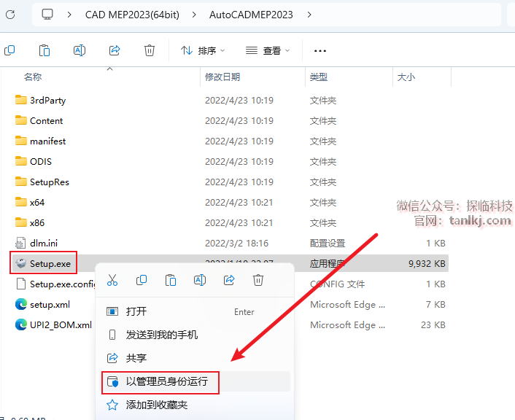Click the Share icon in the toolbar

pyautogui.click(x=115, y=50)
